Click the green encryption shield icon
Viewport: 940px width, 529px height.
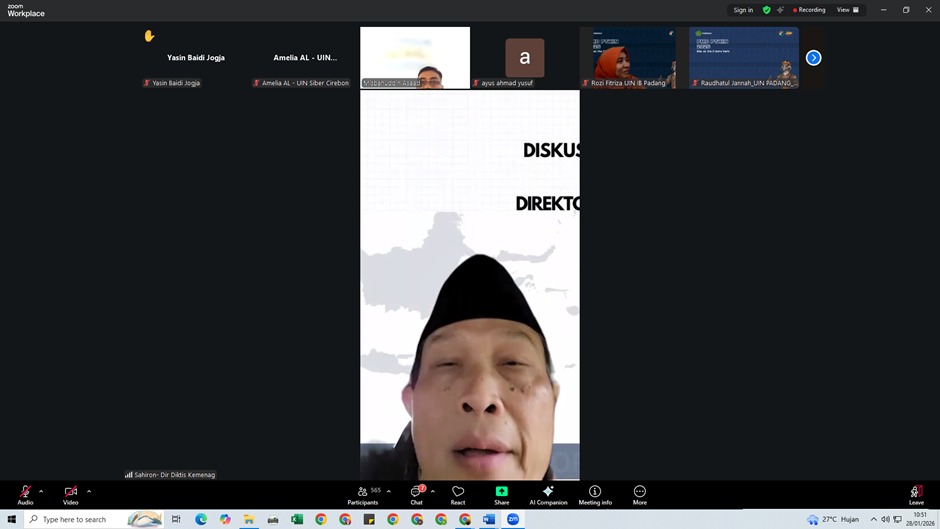pos(766,10)
